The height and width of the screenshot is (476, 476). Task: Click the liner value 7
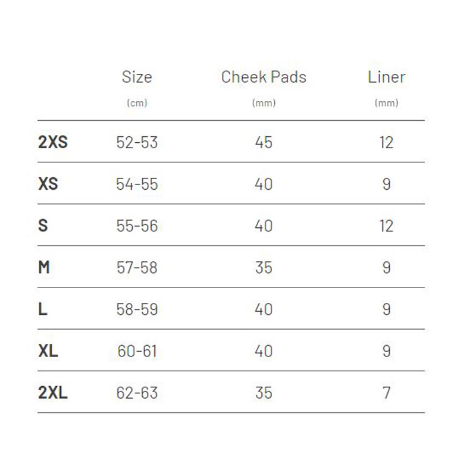pos(386,393)
